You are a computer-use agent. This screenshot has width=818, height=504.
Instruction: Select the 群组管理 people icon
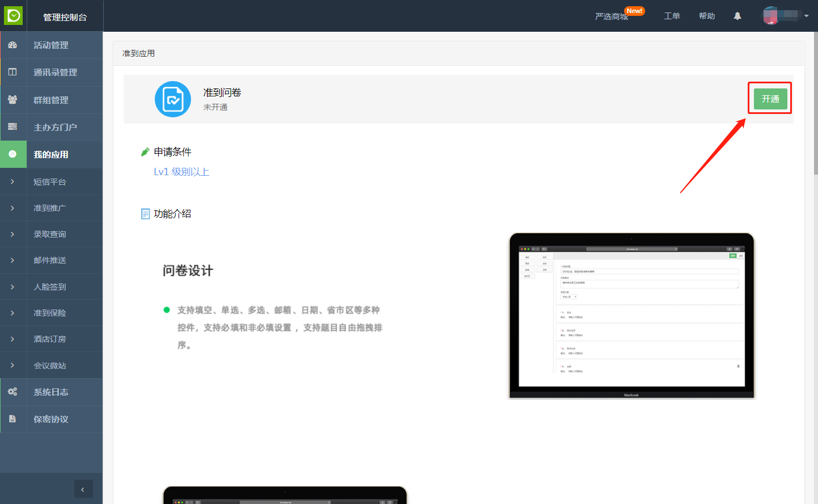point(12,100)
